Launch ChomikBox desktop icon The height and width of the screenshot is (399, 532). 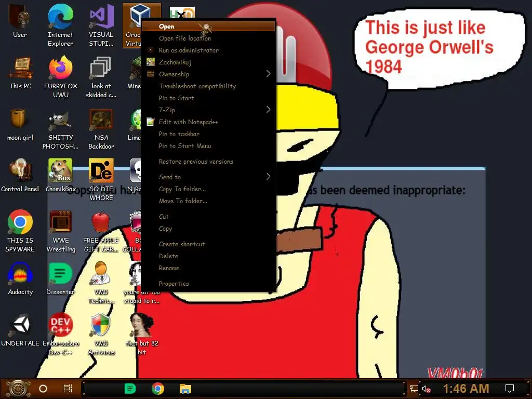coord(60,176)
